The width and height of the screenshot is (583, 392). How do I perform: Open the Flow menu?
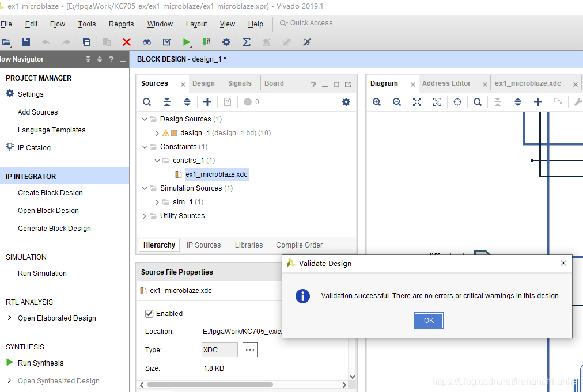click(x=58, y=24)
